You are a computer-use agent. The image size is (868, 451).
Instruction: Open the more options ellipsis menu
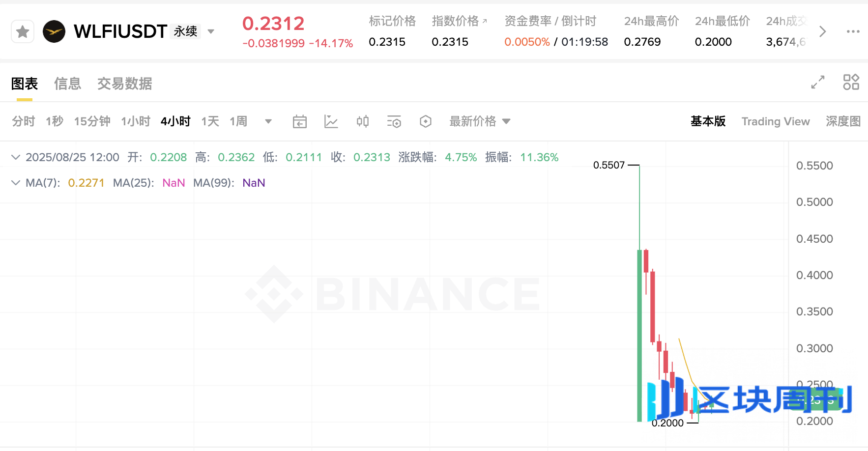point(853,31)
